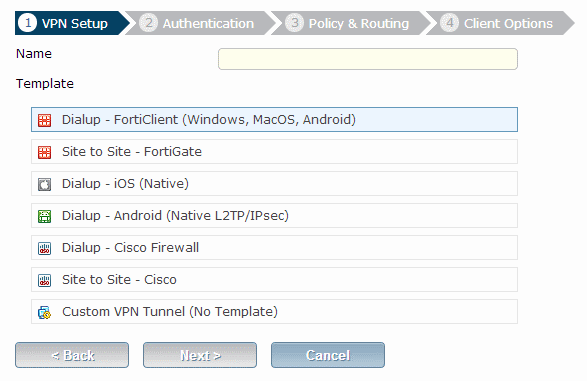Click the Site to Site Cisco icon
The height and width of the screenshot is (381, 587).
click(44, 280)
